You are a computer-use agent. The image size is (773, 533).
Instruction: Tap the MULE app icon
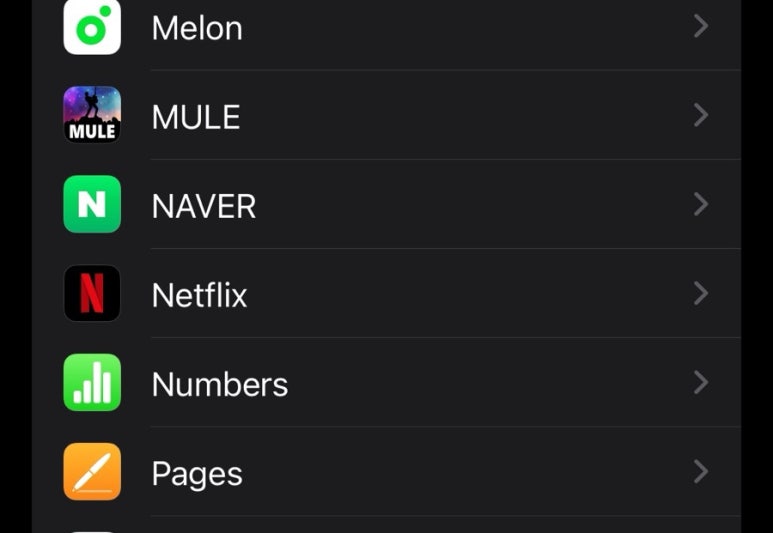coord(92,115)
